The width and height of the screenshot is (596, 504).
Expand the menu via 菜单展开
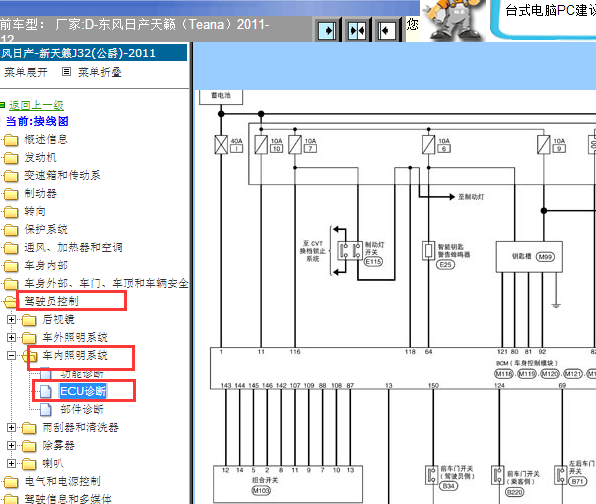26,72
